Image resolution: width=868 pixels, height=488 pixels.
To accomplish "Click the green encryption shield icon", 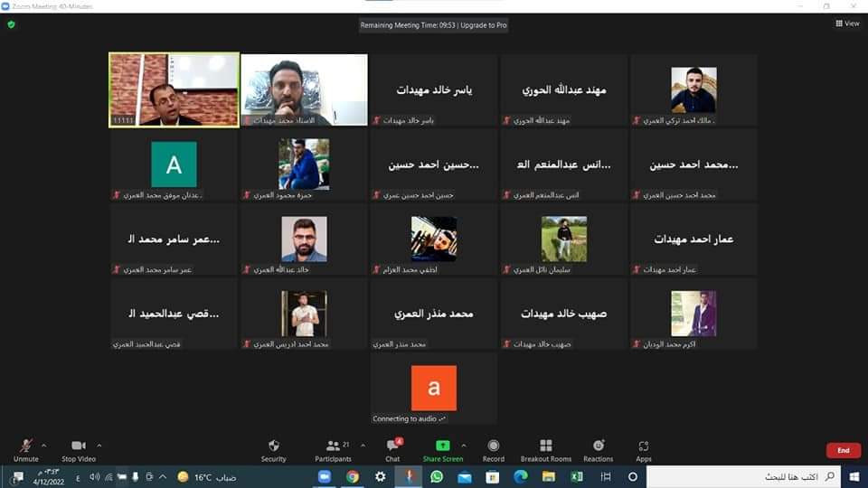I will (x=11, y=24).
